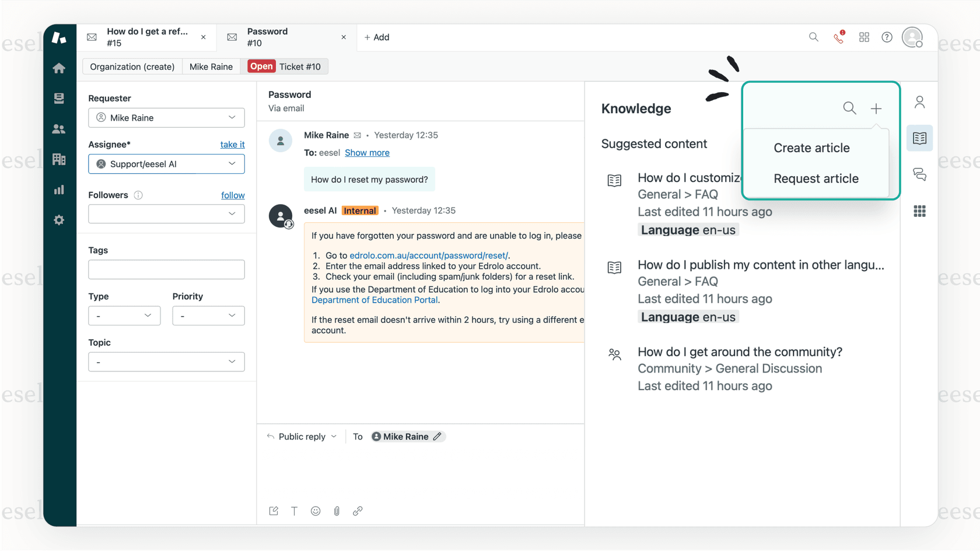The width and height of the screenshot is (980, 551).
Task: Click the 'take it' assignee link
Action: tap(232, 145)
